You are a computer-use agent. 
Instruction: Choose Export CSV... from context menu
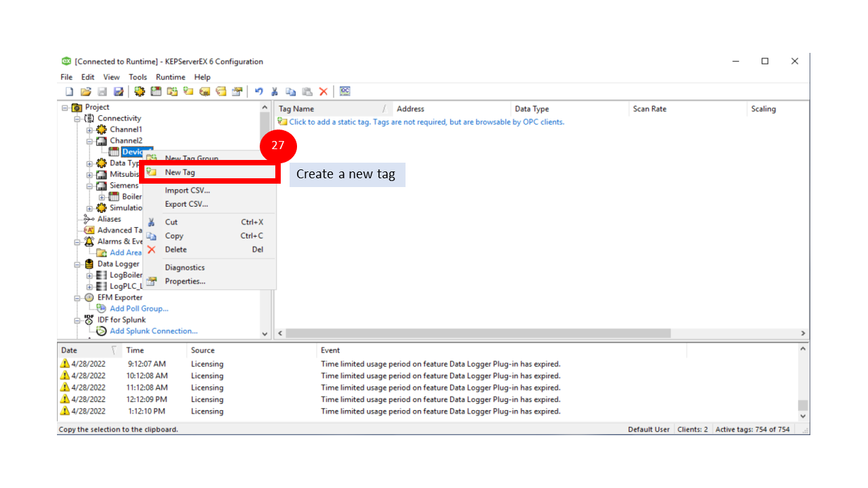(x=210, y=204)
